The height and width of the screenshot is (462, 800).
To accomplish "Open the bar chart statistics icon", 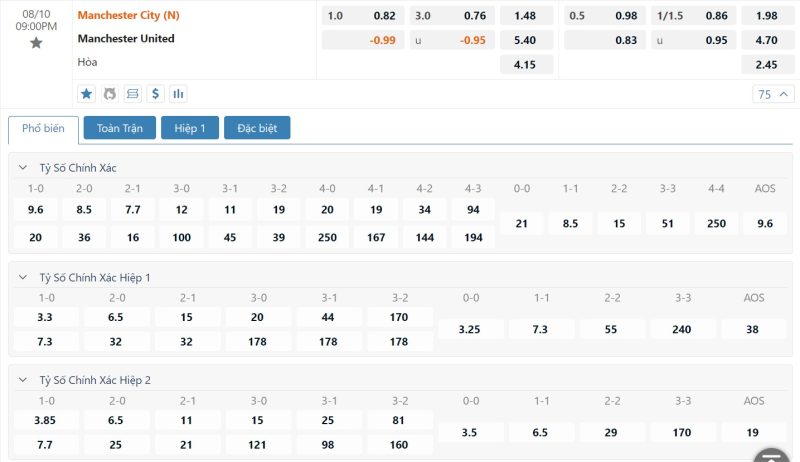I will (178, 94).
